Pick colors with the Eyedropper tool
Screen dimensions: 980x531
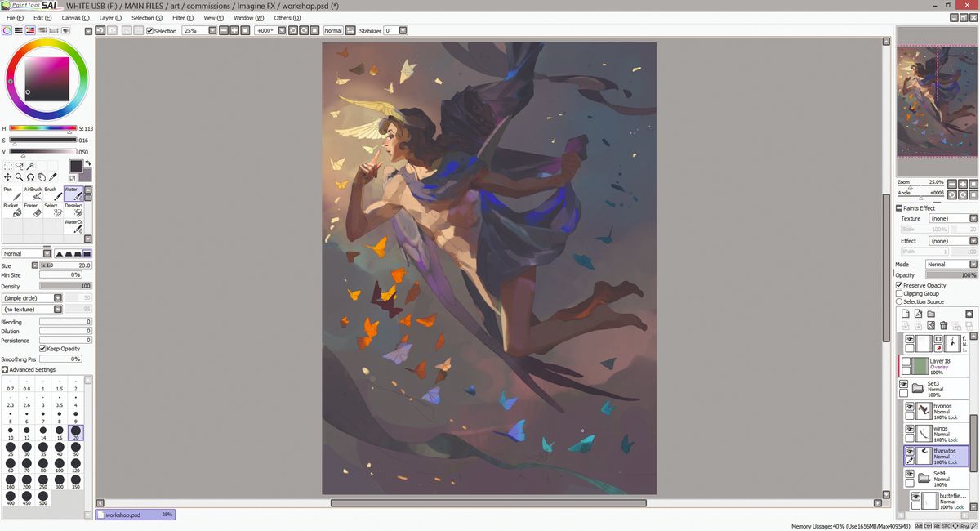click(x=52, y=176)
